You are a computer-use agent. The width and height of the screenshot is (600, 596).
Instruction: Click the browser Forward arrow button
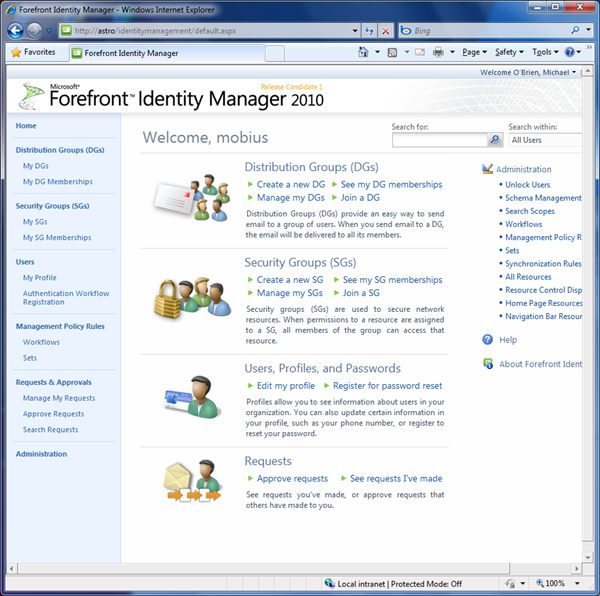[34, 31]
